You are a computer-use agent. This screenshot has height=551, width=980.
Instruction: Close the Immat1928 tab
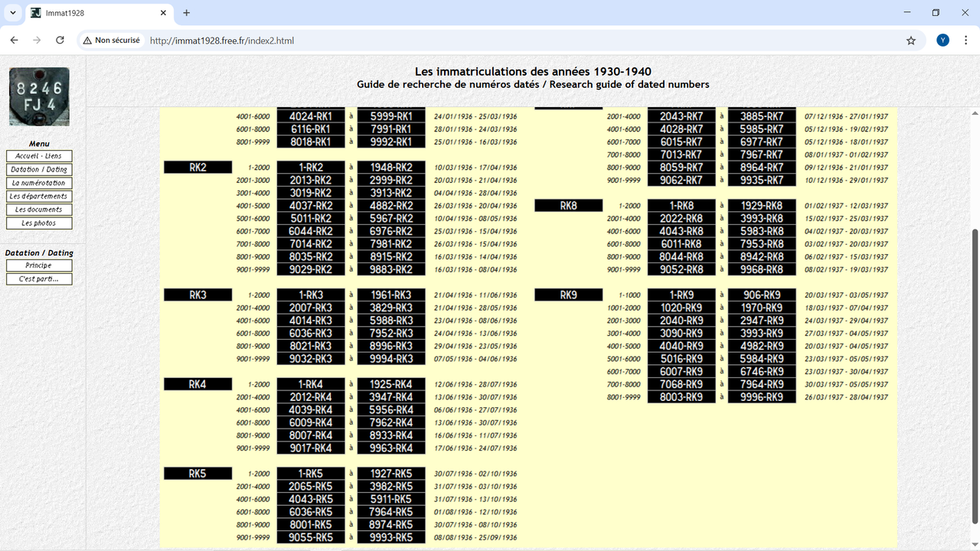(163, 13)
